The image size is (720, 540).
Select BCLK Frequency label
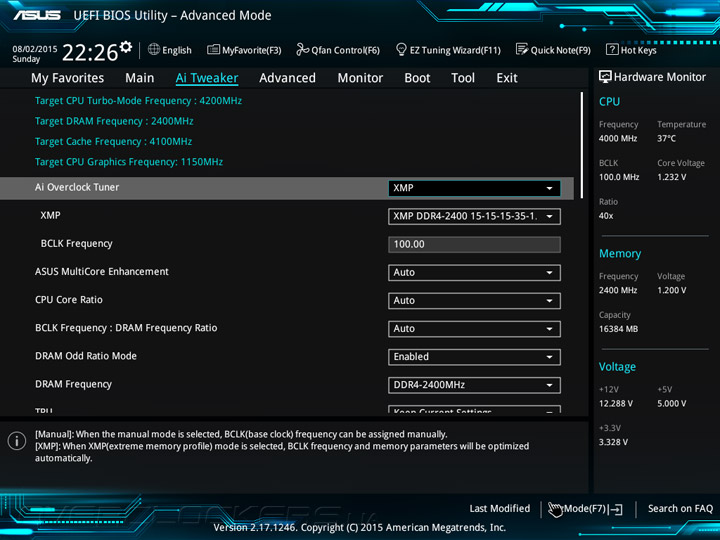coord(76,244)
